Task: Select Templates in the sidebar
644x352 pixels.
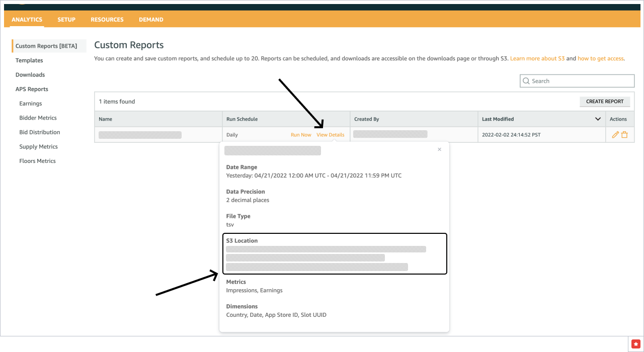Action: (29, 60)
